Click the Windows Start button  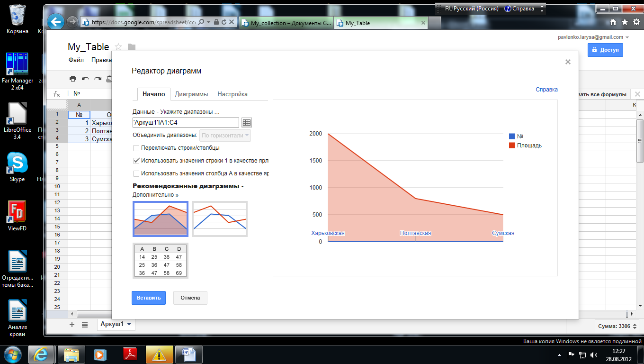point(13,354)
